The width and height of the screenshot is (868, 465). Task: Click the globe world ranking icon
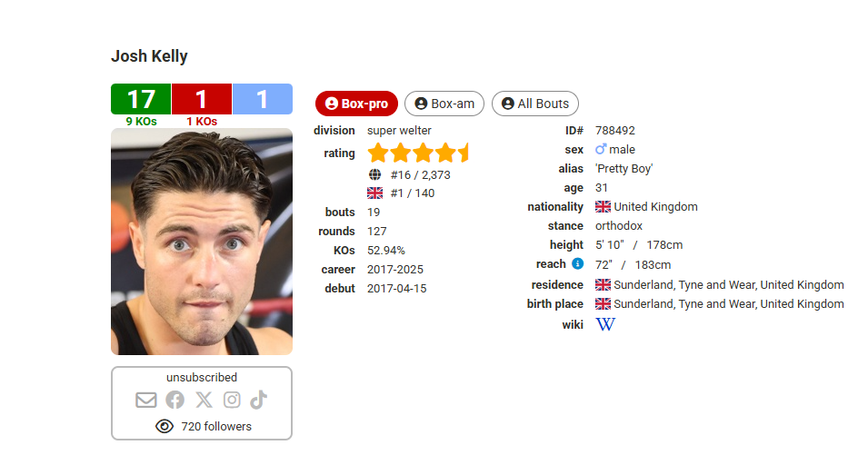coord(374,175)
